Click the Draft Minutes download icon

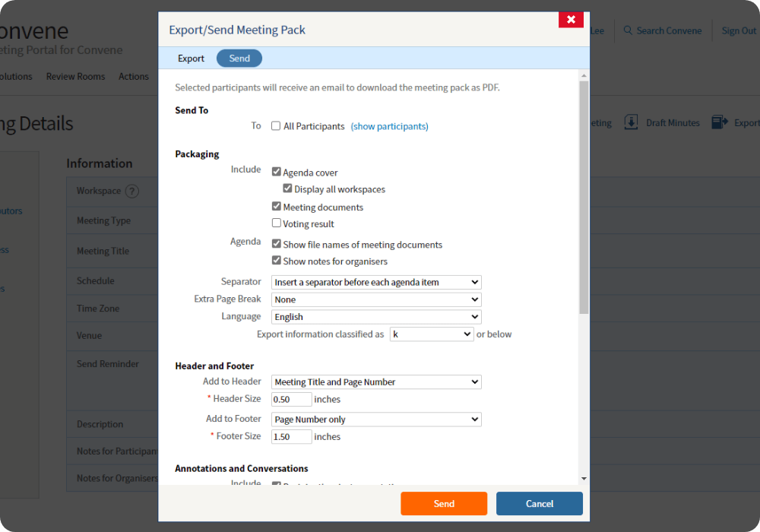(x=631, y=122)
